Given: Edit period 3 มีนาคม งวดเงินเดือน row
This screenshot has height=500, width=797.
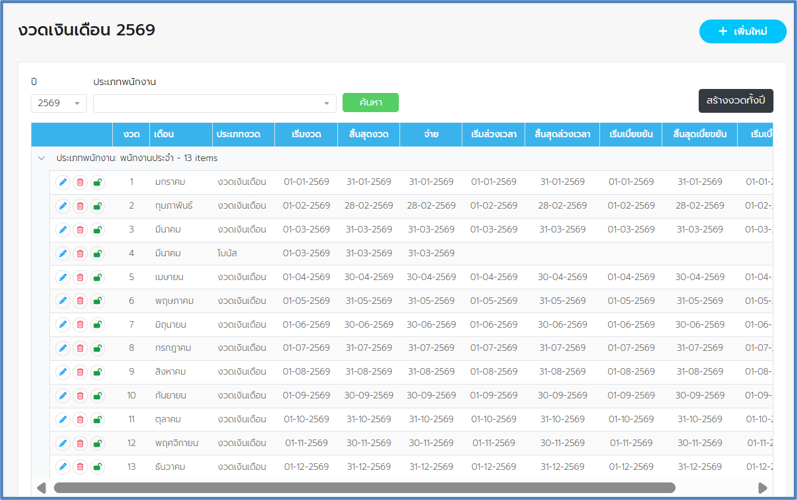Looking at the screenshot, I should tap(63, 230).
